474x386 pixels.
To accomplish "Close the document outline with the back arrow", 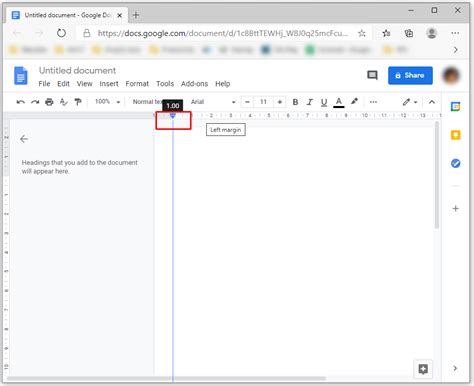I will [x=24, y=139].
